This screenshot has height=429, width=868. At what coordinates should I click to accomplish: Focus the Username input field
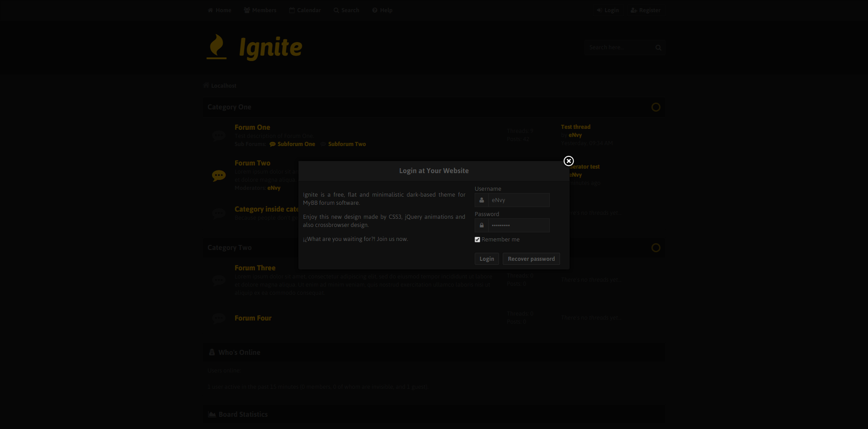point(519,200)
